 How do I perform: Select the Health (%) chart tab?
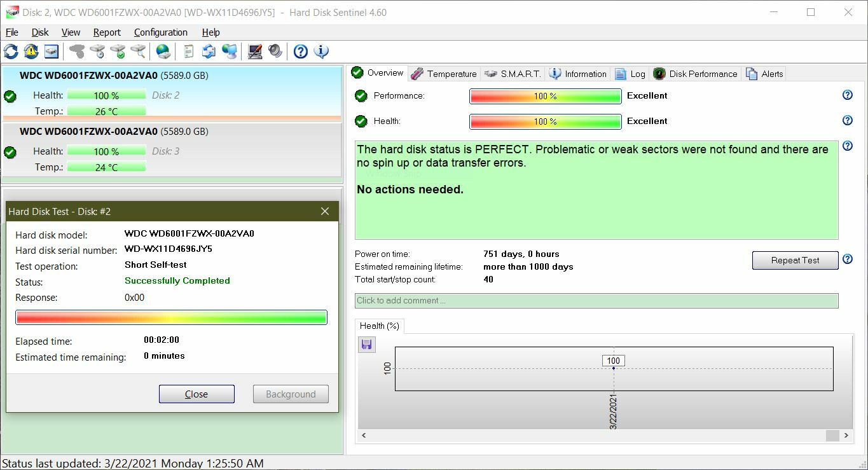click(x=380, y=326)
